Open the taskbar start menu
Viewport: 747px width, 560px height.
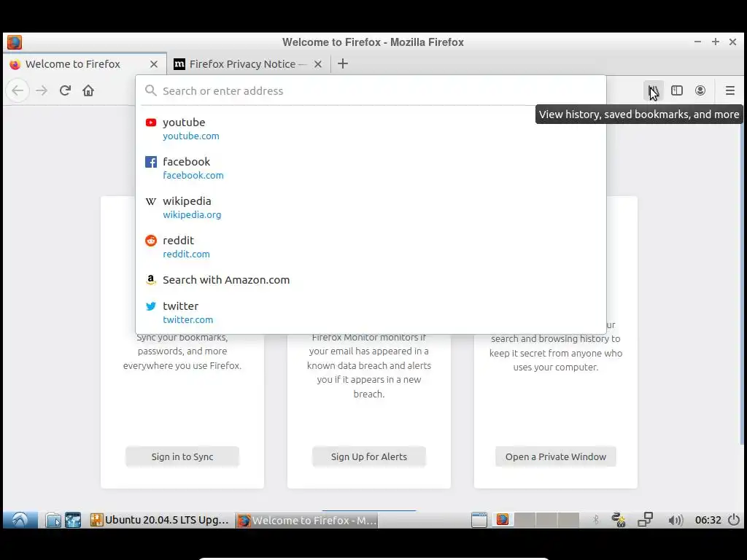click(x=20, y=520)
